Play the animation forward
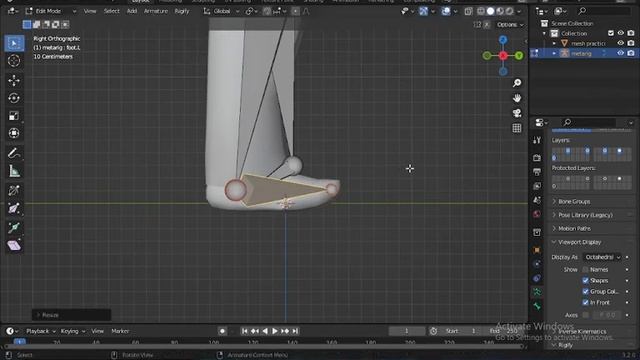640x360 pixels. (x=275, y=331)
